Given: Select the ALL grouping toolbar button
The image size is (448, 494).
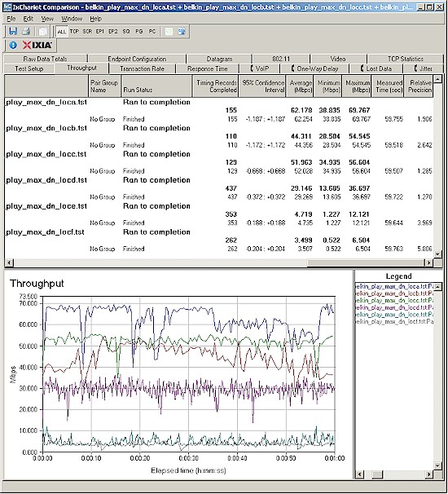Looking at the screenshot, I should coord(61,32).
